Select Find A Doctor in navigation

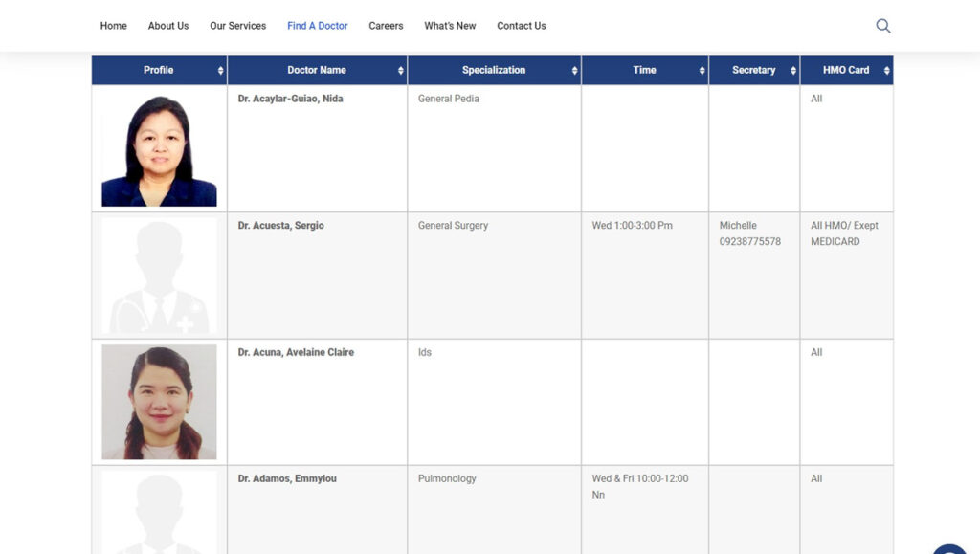click(318, 26)
